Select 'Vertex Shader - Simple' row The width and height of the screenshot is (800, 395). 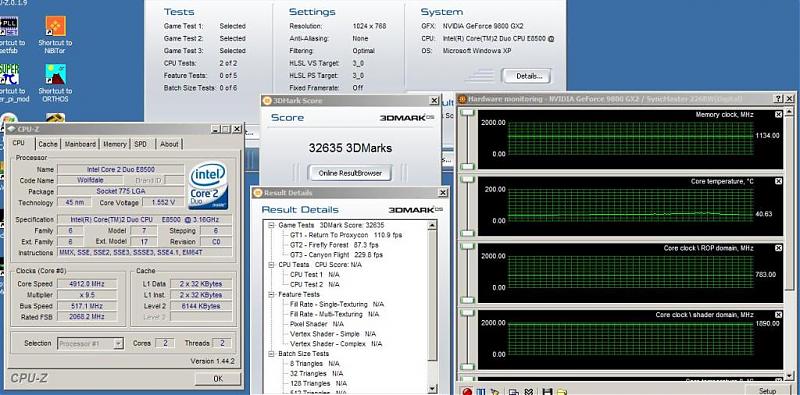(332, 334)
